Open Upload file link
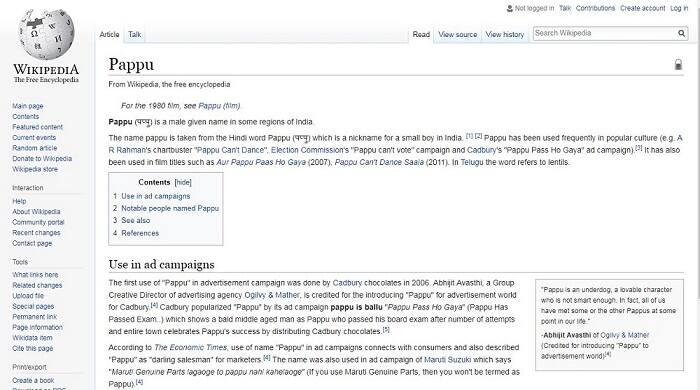The image size is (700, 390). tap(28, 295)
